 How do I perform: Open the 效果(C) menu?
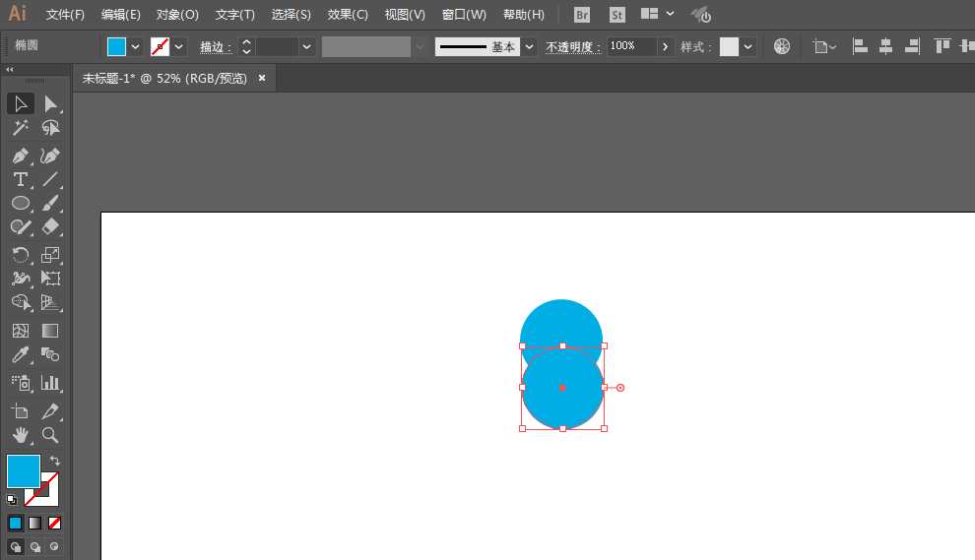348,15
